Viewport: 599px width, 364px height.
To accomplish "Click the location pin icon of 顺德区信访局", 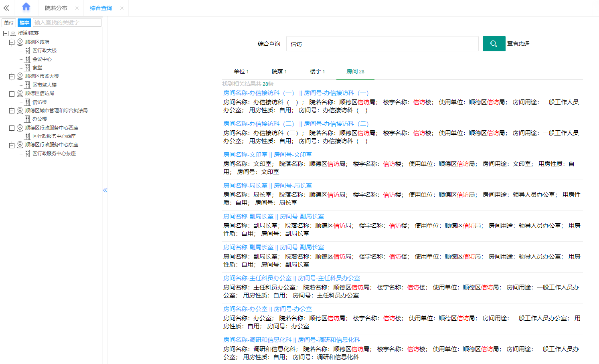I will tap(20, 93).
